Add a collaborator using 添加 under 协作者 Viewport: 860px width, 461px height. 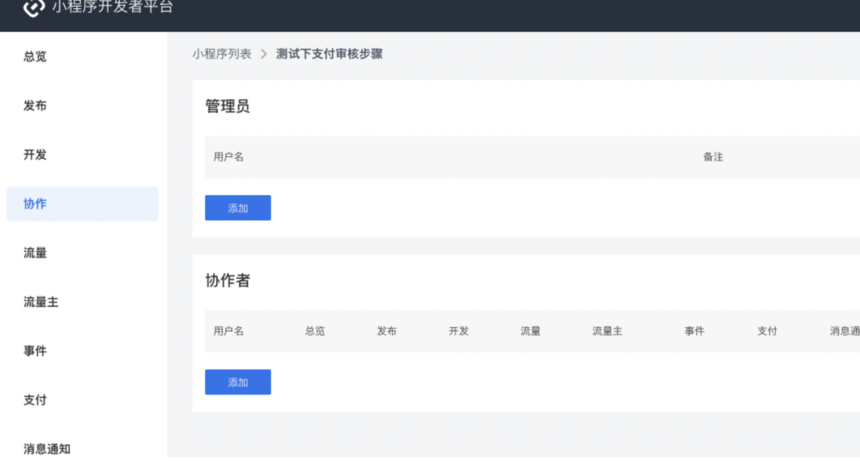[x=238, y=382]
